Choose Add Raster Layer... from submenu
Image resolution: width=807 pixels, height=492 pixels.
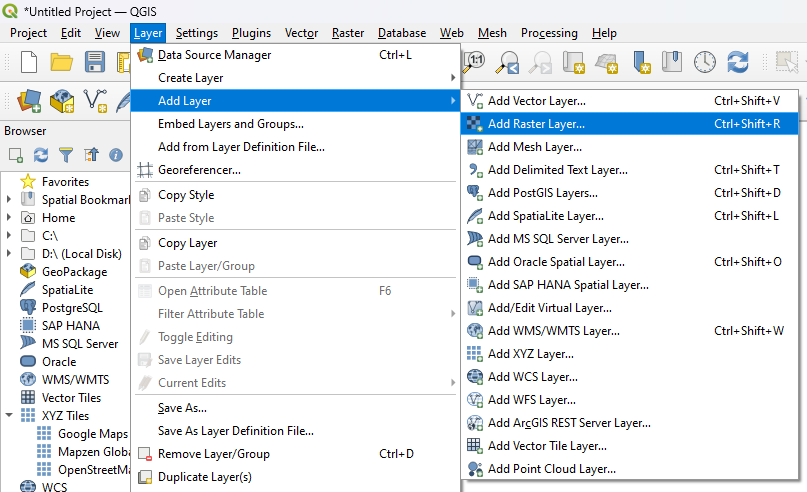click(x=629, y=124)
